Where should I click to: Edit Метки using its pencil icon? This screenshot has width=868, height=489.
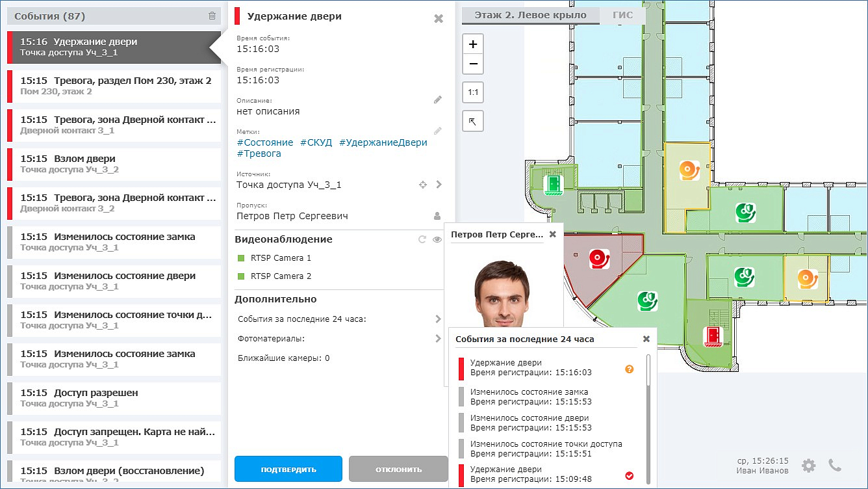437,130
